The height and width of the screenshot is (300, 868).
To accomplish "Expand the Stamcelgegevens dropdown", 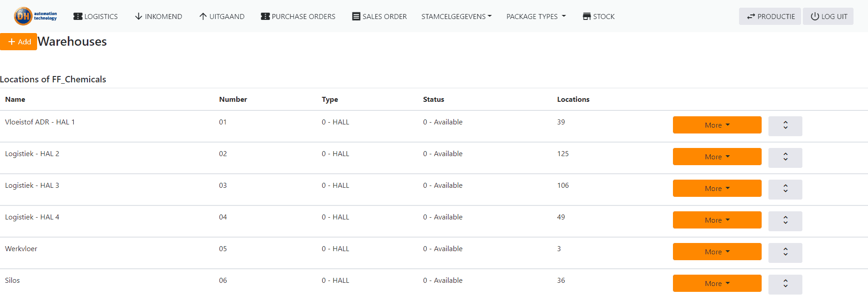I will tap(456, 16).
